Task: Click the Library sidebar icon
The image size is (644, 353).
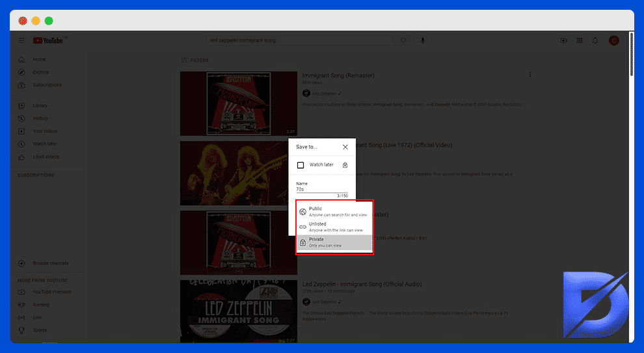Action: coord(21,106)
